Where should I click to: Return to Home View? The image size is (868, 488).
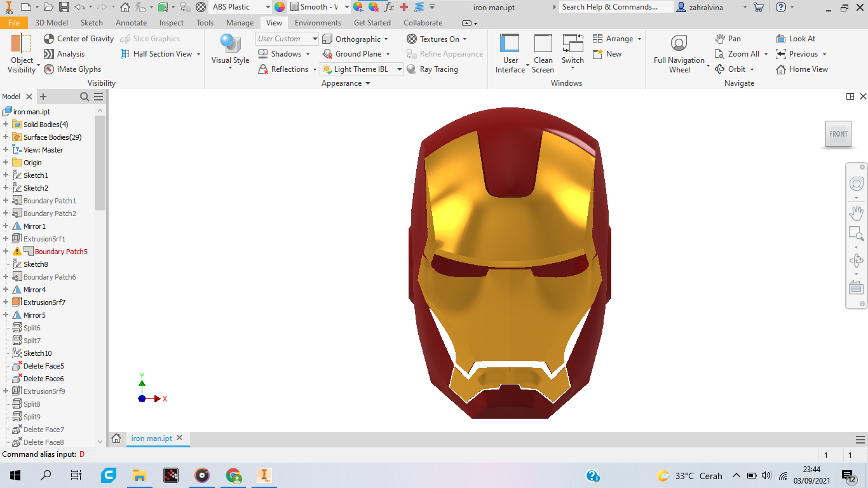pyautogui.click(x=802, y=69)
